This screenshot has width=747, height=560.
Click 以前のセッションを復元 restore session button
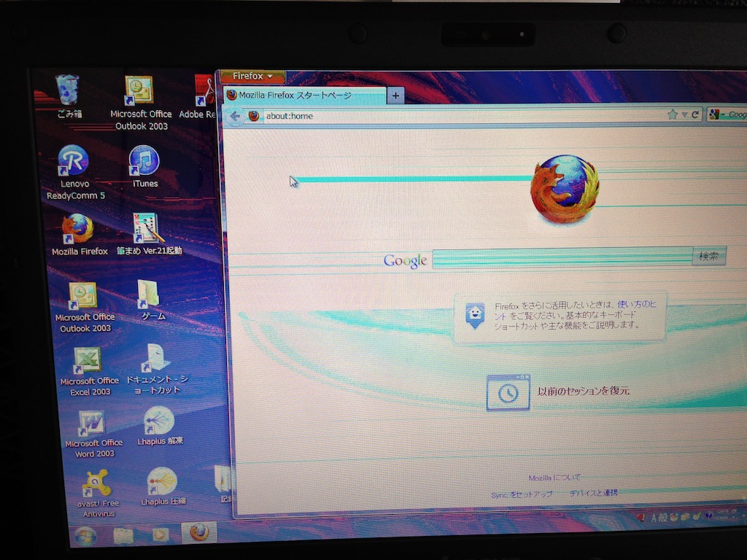[558, 392]
